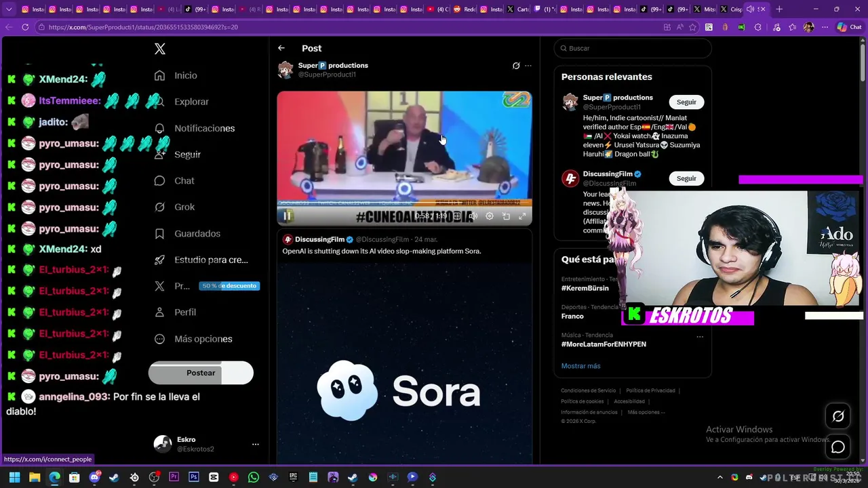The image size is (868, 488).
Task: Switch to the YouTube (4) tab
Action: (438, 9)
